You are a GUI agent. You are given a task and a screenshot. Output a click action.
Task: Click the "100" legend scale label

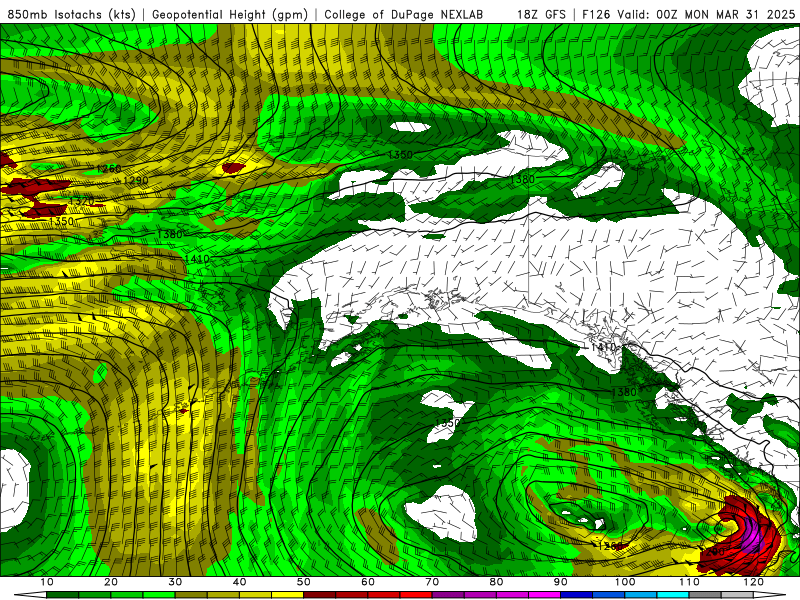pos(625,582)
